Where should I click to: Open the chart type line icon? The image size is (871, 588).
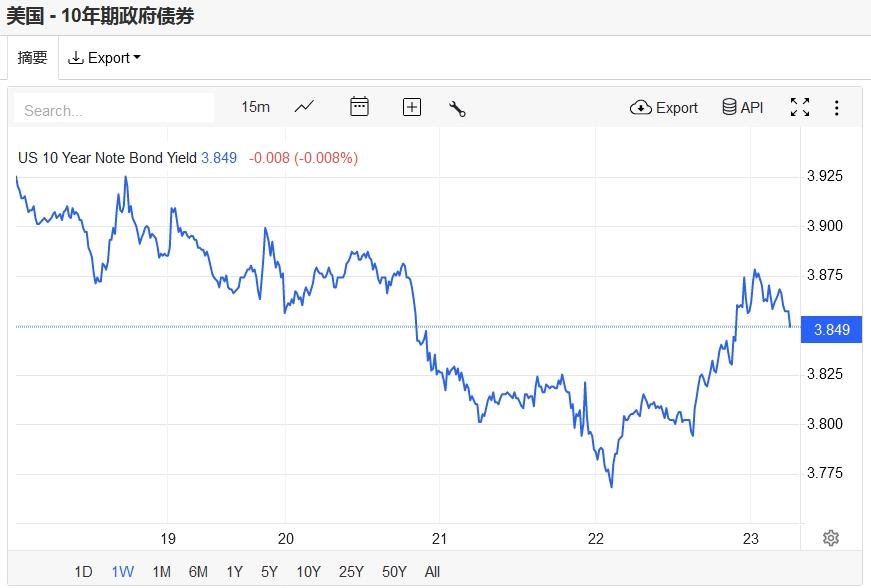[305, 107]
